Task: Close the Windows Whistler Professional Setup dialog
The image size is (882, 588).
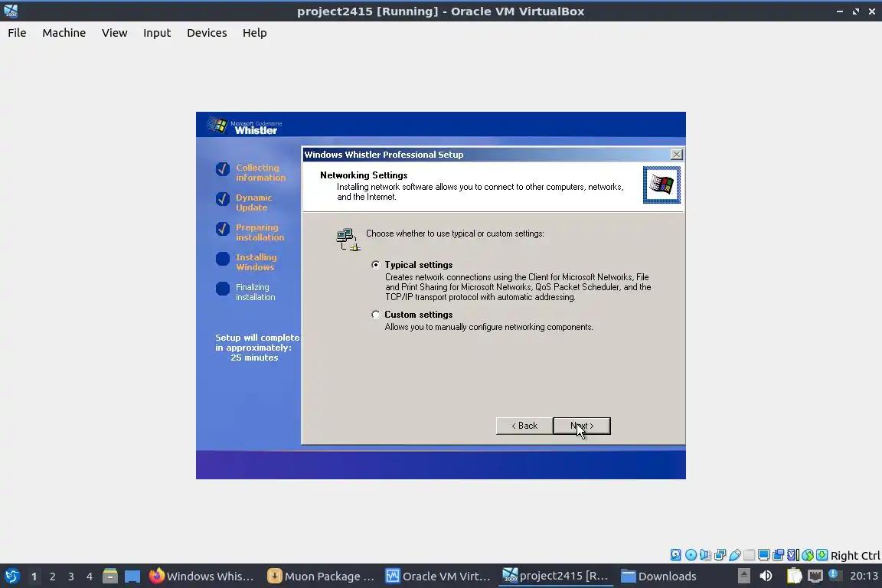Action: click(677, 154)
